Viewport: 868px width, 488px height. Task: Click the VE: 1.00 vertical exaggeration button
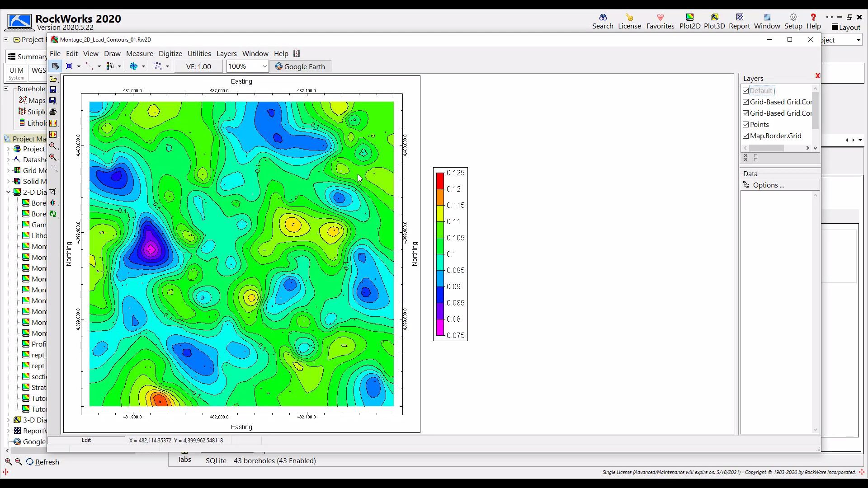(x=198, y=66)
